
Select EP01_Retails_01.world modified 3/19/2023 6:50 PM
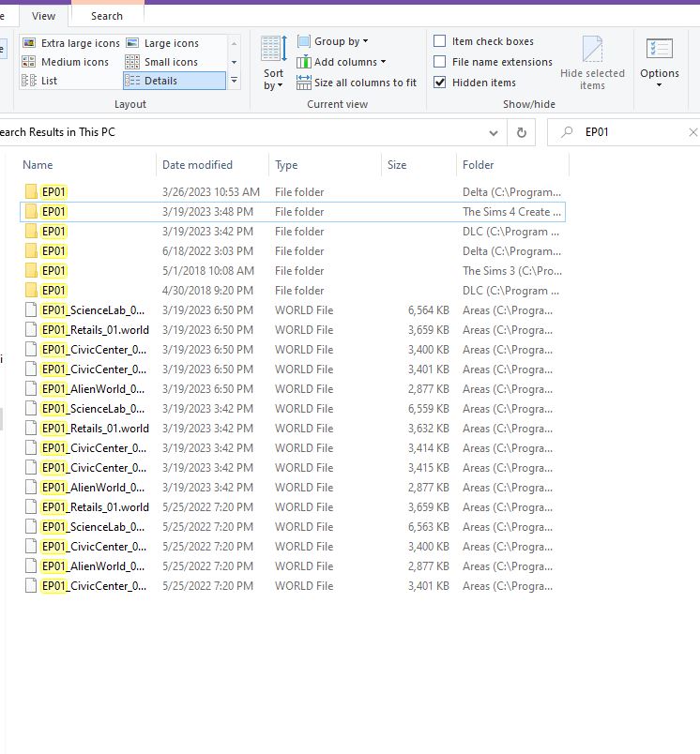pyautogui.click(x=293, y=330)
